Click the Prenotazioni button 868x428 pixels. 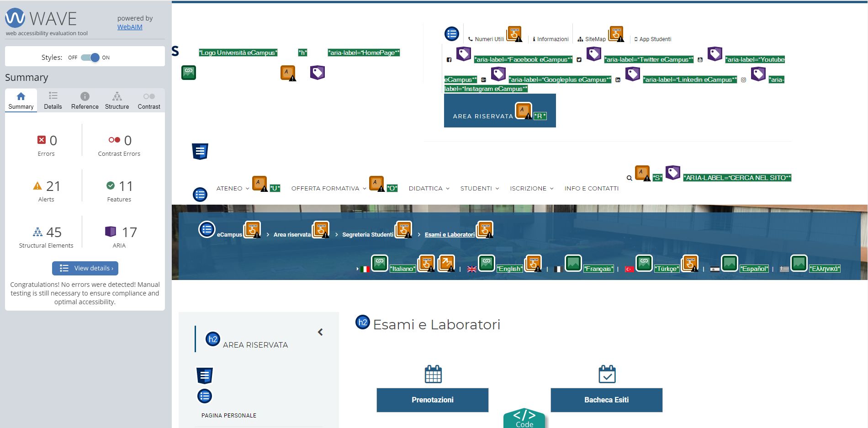433,400
